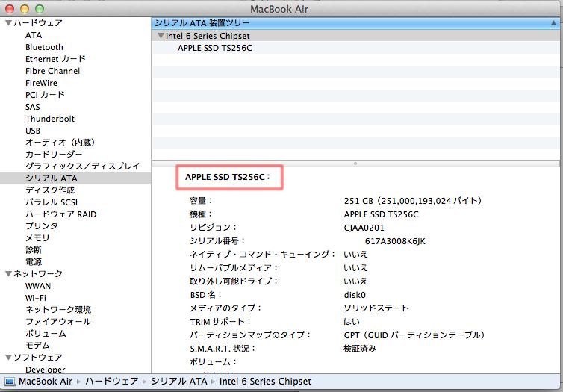Click the yellow minimize window button
This screenshot has width=563, height=392.
coord(25,9)
